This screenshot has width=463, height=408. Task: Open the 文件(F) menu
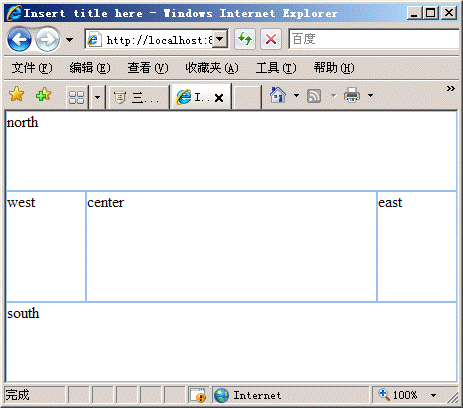tap(32, 68)
